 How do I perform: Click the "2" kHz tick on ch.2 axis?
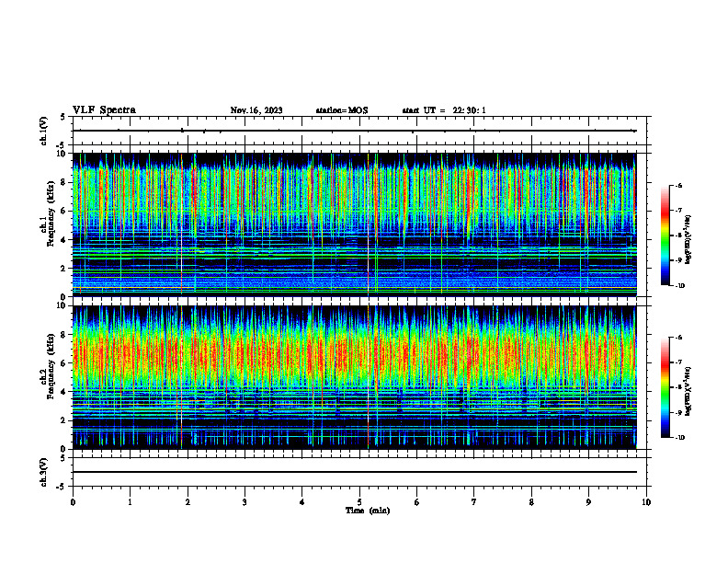pos(64,420)
